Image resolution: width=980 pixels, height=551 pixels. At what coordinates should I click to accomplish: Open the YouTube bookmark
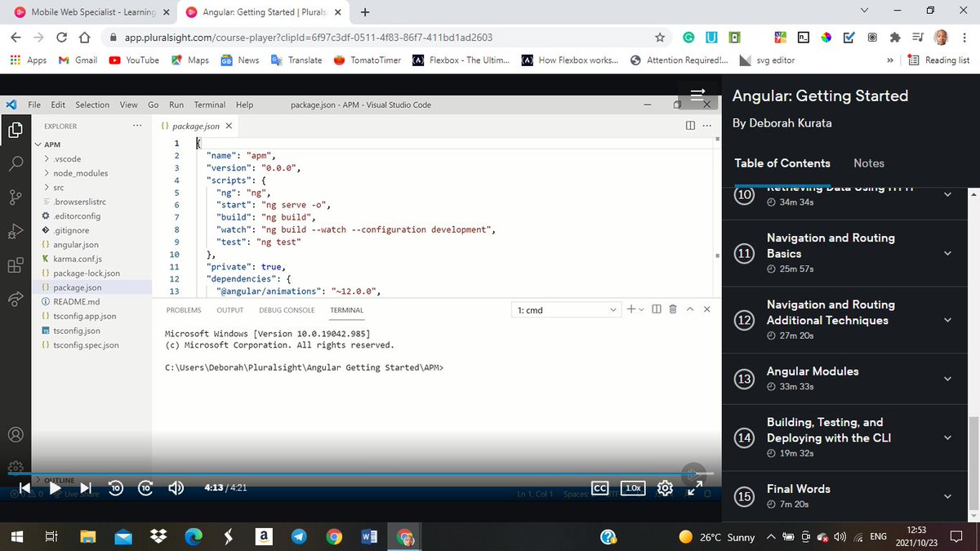[134, 60]
